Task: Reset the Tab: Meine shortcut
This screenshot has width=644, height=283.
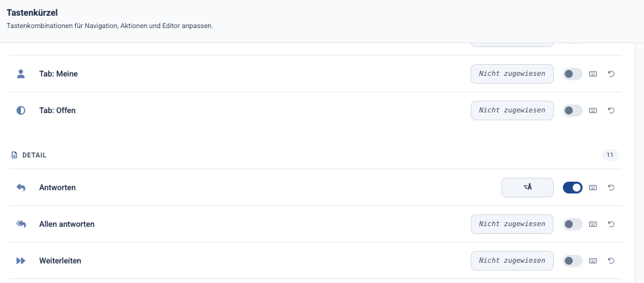Action: [611, 74]
